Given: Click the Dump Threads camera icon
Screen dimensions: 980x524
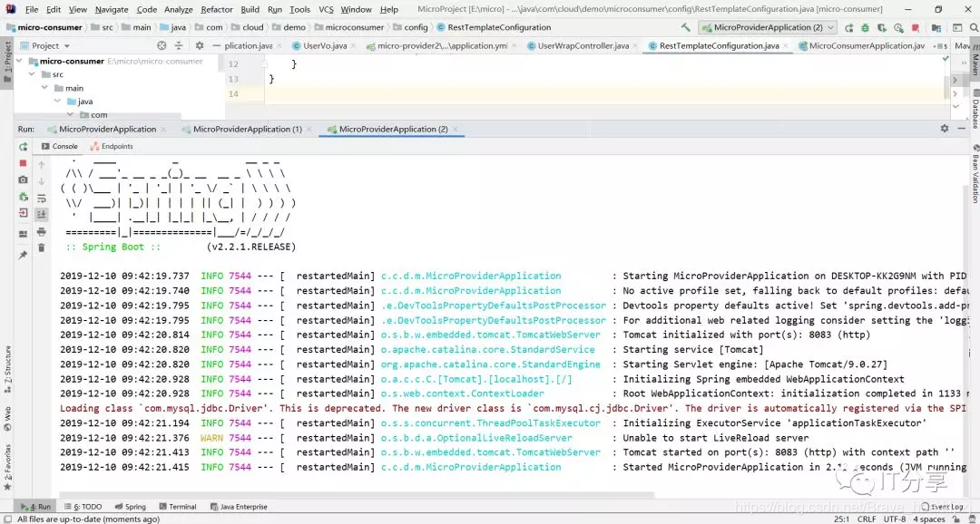Looking at the screenshot, I should (x=23, y=180).
